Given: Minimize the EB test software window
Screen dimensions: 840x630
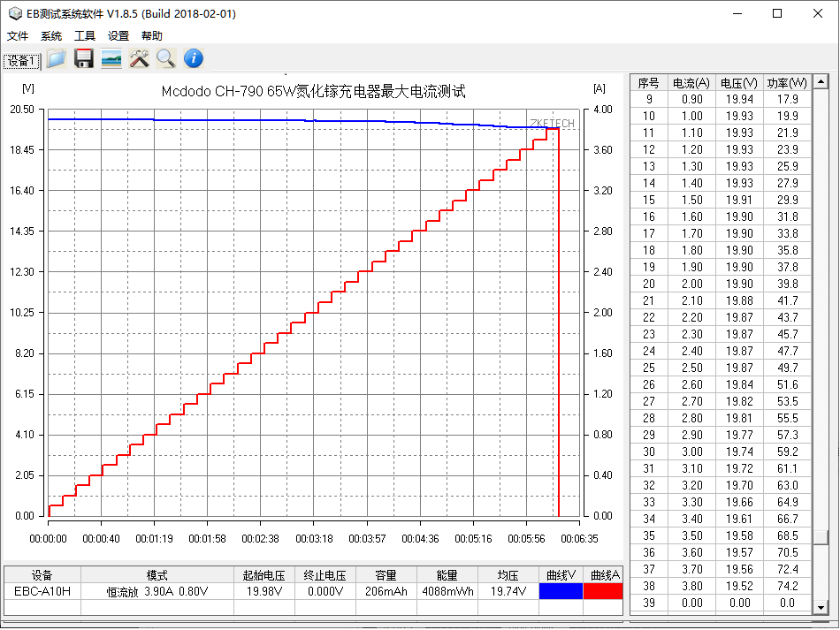Looking at the screenshot, I should coord(737,13).
